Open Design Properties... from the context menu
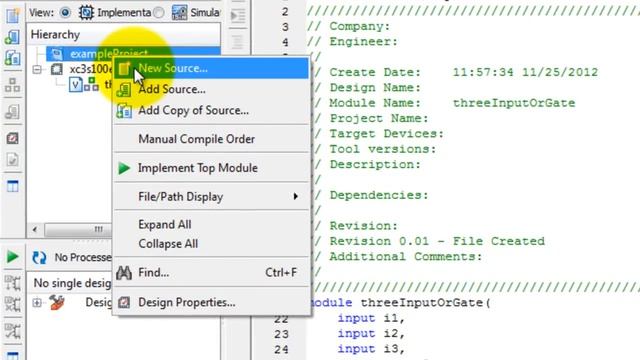640x360 pixels. 211,302
